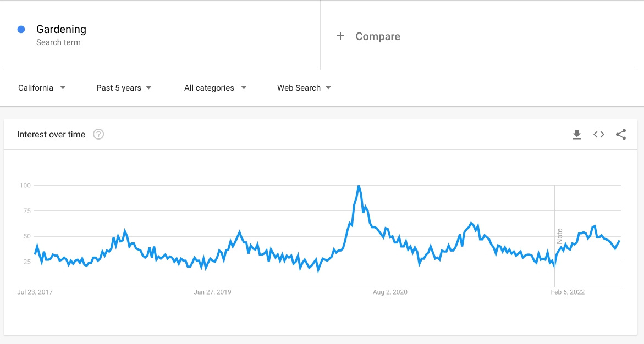Screen dimensions: 644x344
Task: Edit the Gardening search term
Action: tap(61, 29)
